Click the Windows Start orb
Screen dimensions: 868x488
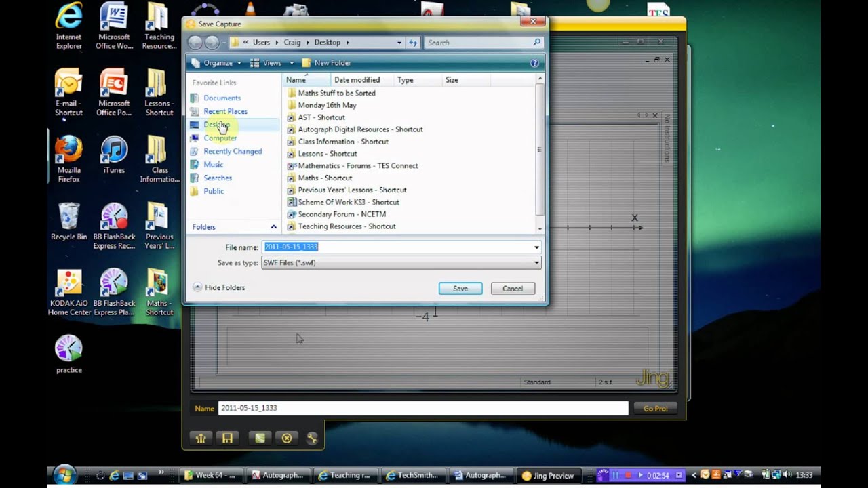point(64,475)
